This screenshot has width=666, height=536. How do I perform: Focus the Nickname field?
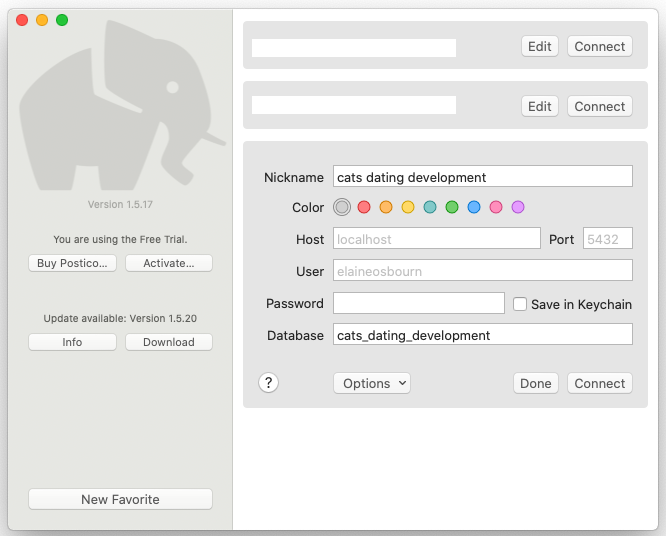(x=483, y=176)
